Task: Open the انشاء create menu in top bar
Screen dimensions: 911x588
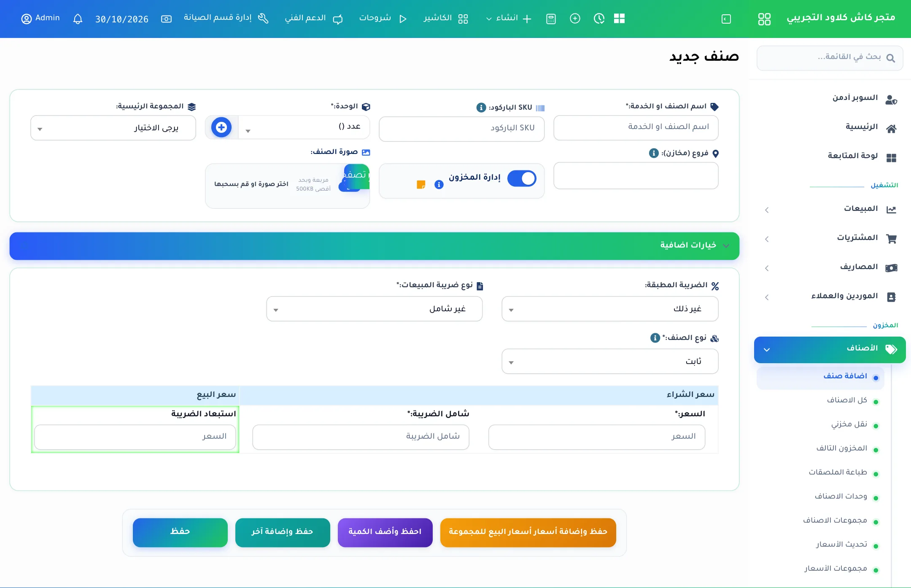Action: pos(509,19)
